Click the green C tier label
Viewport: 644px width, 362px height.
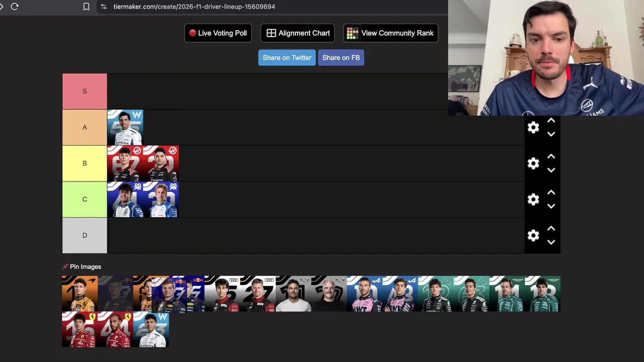85,200
